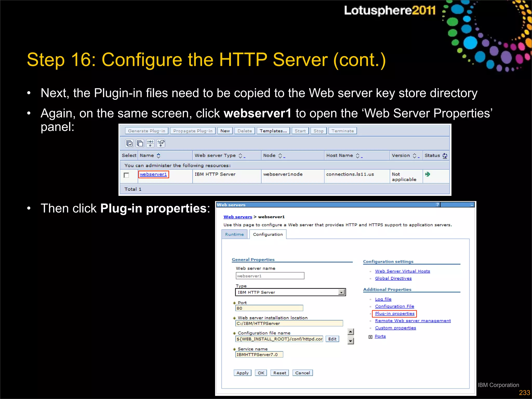This screenshot has height=399, width=532.
Task: Sort by Version column arrows
Action: [x=415, y=156]
